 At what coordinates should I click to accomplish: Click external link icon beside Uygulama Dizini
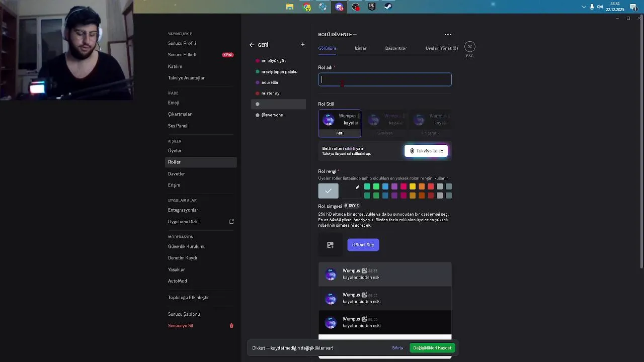coord(231,222)
